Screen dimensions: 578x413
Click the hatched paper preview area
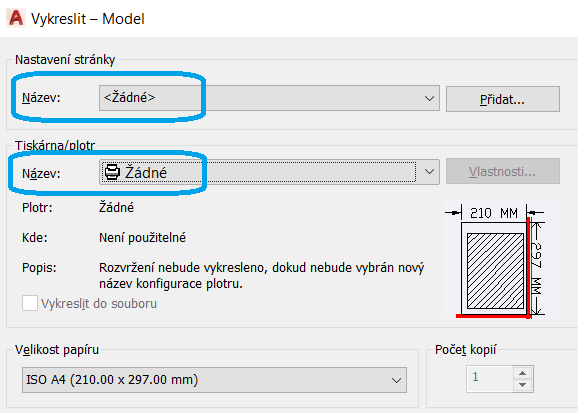[x=495, y=271]
